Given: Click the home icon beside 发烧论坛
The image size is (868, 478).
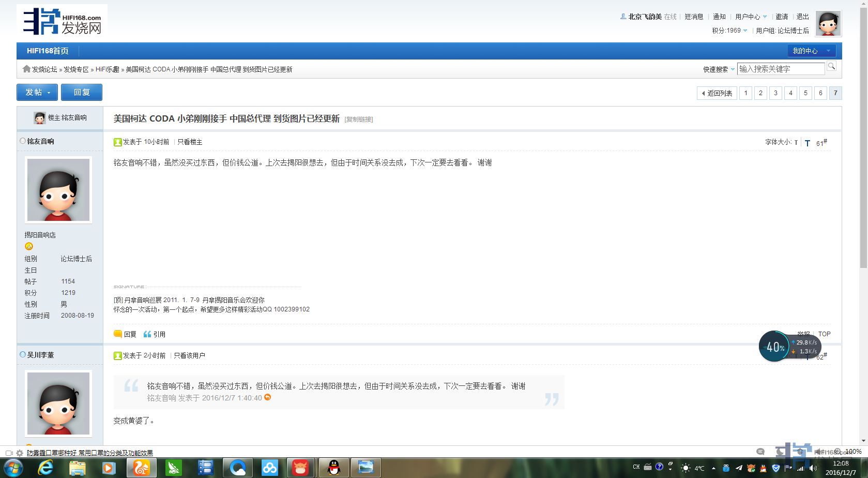Looking at the screenshot, I should click(26, 69).
